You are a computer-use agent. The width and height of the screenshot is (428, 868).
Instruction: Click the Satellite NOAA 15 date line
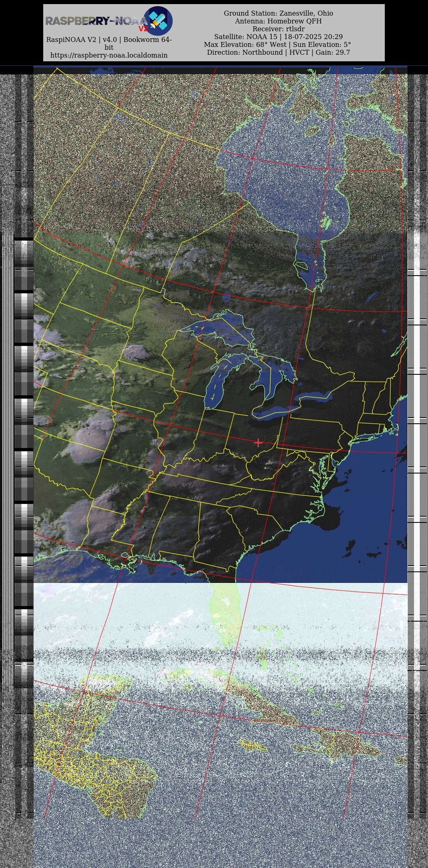(278, 37)
